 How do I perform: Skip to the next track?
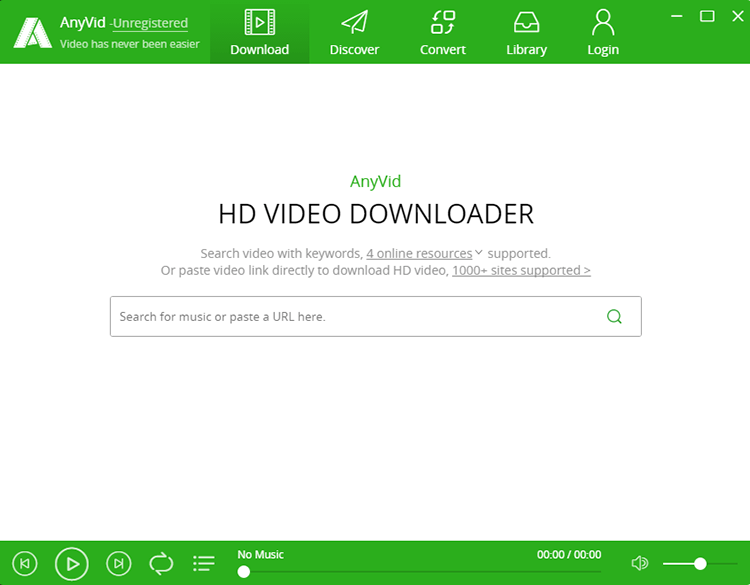(x=119, y=563)
